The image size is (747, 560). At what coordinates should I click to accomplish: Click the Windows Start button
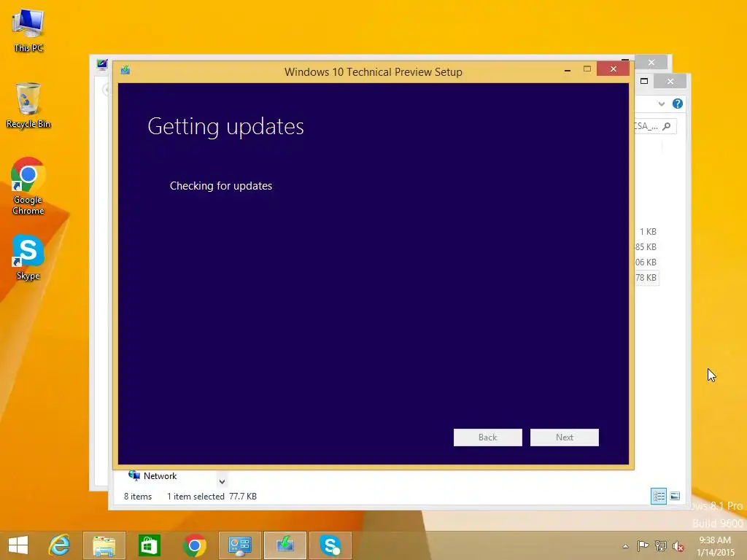(18, 545)
